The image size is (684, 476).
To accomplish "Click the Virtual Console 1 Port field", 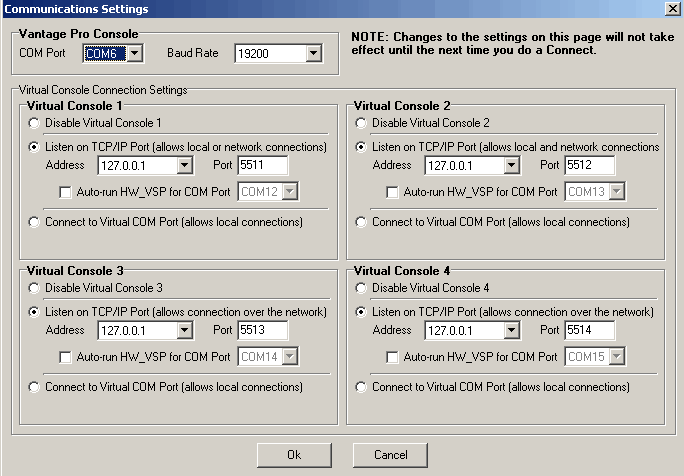I will 262,165.
